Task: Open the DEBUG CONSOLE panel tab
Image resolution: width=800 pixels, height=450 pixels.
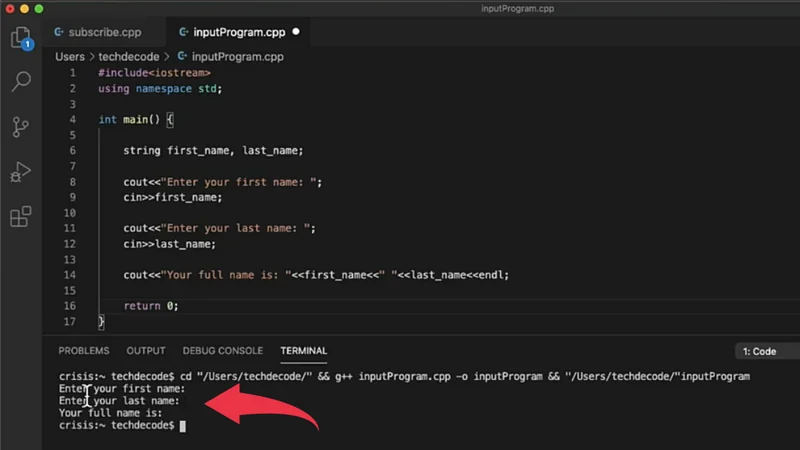Action: [222, 351]
